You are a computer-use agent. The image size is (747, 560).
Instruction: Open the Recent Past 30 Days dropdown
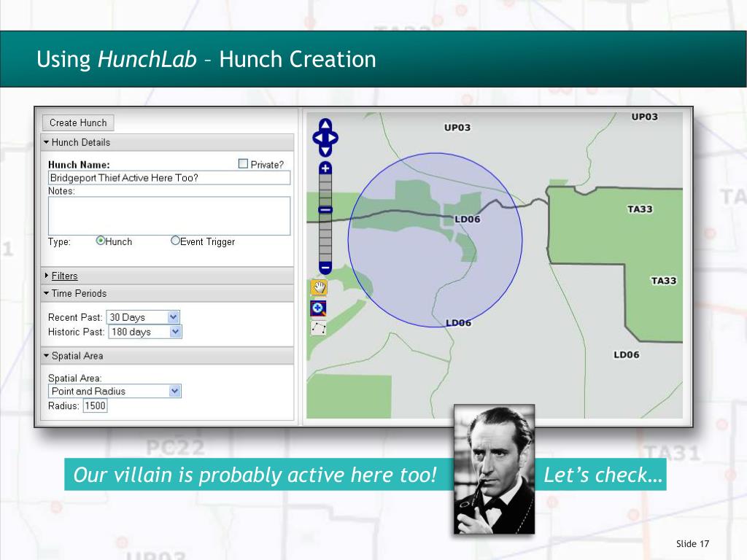click(x=143, y=317)
